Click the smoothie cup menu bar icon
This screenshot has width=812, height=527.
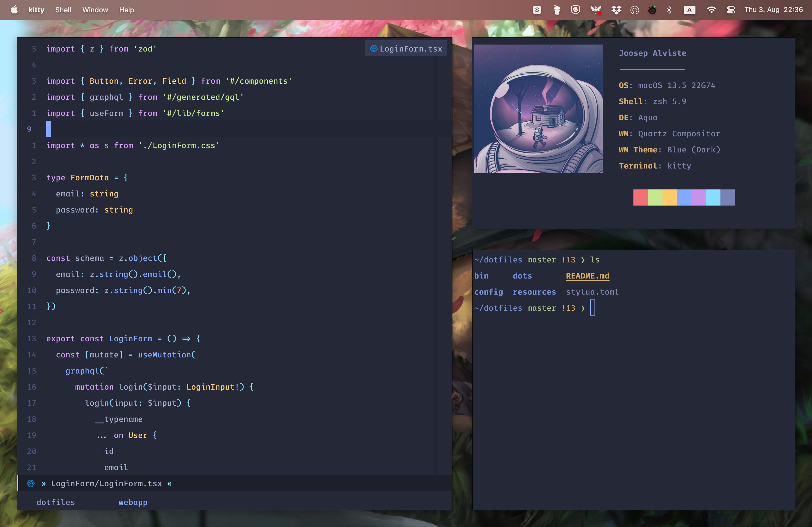pyautogui.click(x=557, y=10)
